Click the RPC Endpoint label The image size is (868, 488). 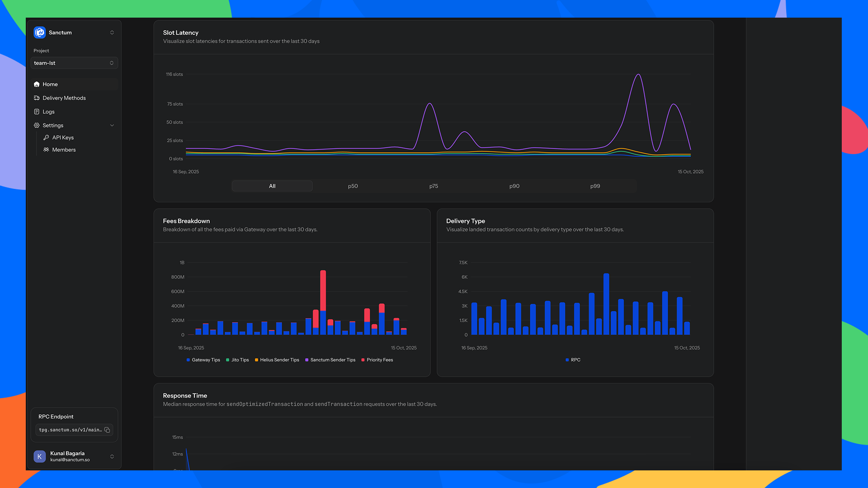(56, 417)
